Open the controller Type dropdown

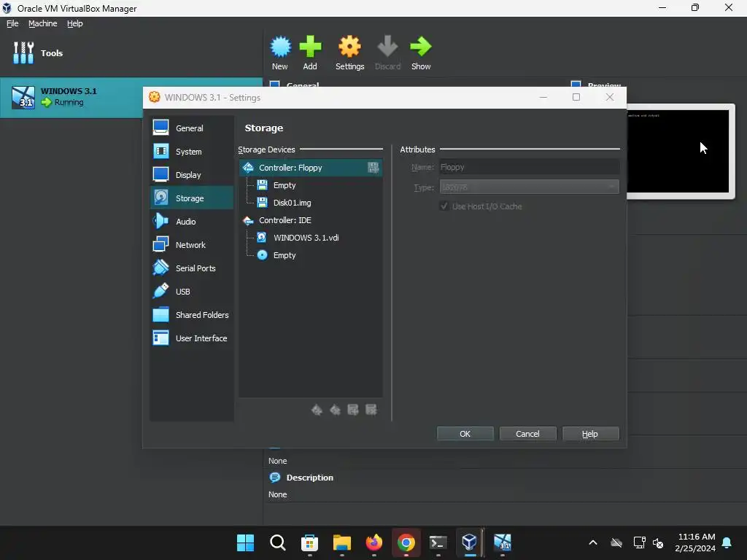coord(530,187)
